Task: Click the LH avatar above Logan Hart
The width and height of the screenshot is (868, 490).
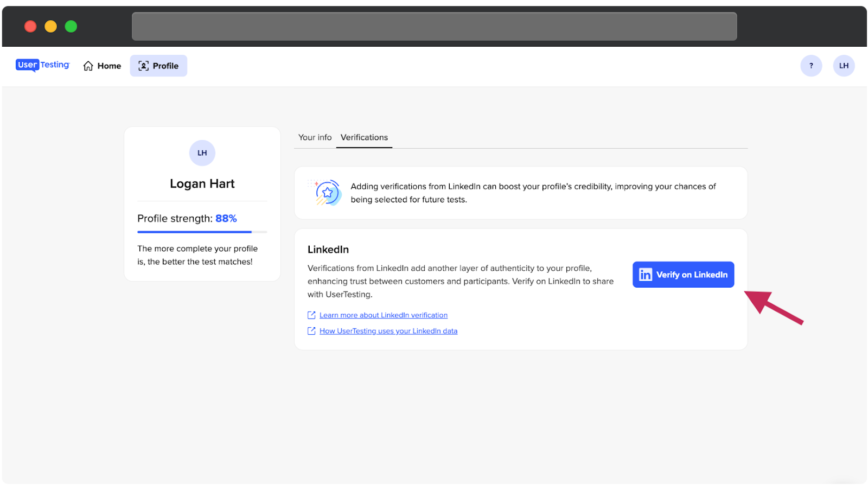Action: [202, 153]
